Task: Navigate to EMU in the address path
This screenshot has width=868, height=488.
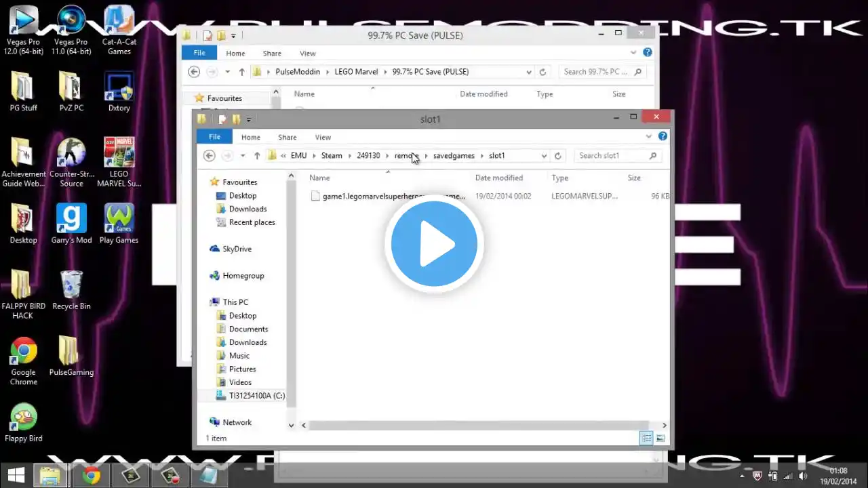Action: [298, 156]
